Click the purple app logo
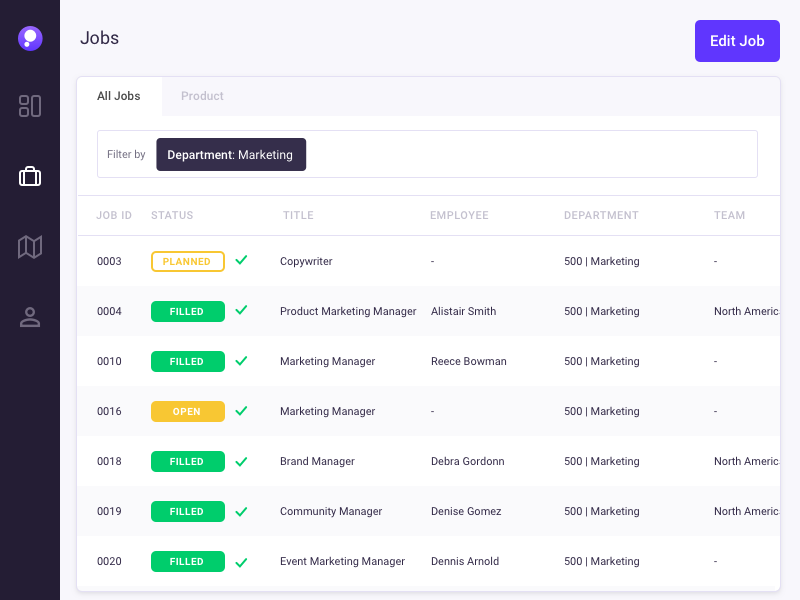 click(30, 38)
